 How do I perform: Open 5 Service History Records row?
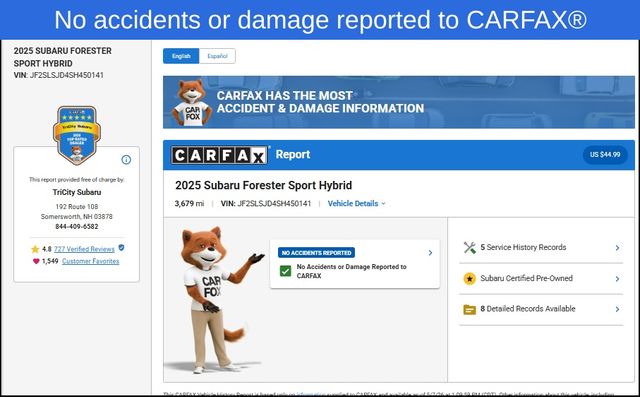point(541,248)
